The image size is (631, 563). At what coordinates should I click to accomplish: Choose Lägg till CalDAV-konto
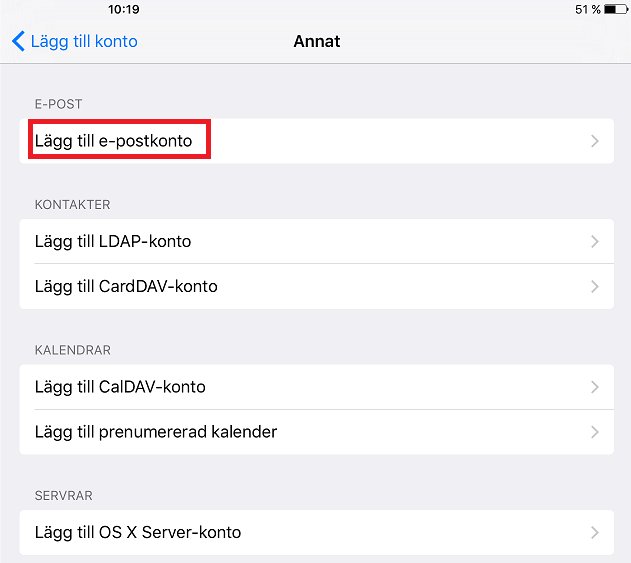pos(316,387)
